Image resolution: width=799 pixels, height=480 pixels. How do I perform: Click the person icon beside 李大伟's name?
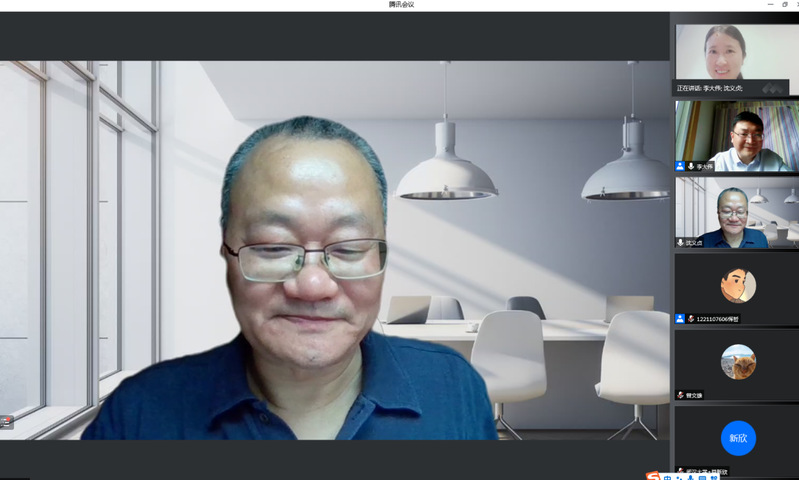pos(680,166)
